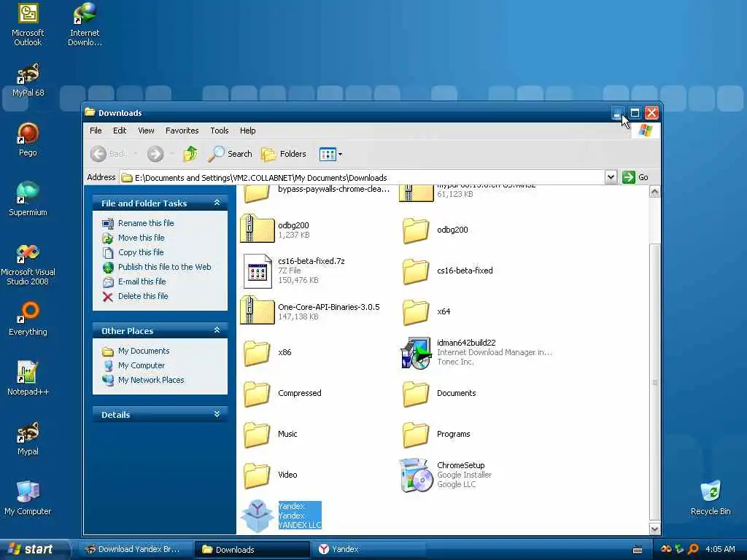747x560 pixels.
Task: Click the Go button
Action: (635, 177)
